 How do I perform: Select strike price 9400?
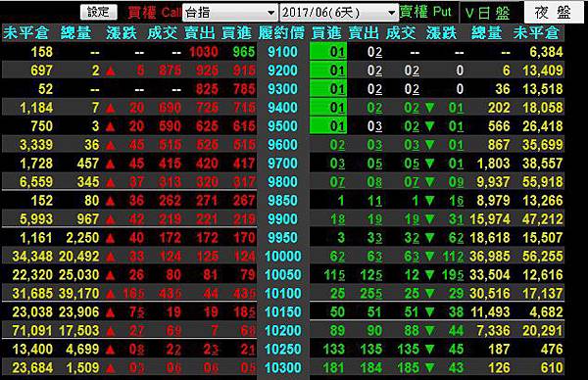coord(283,108)
